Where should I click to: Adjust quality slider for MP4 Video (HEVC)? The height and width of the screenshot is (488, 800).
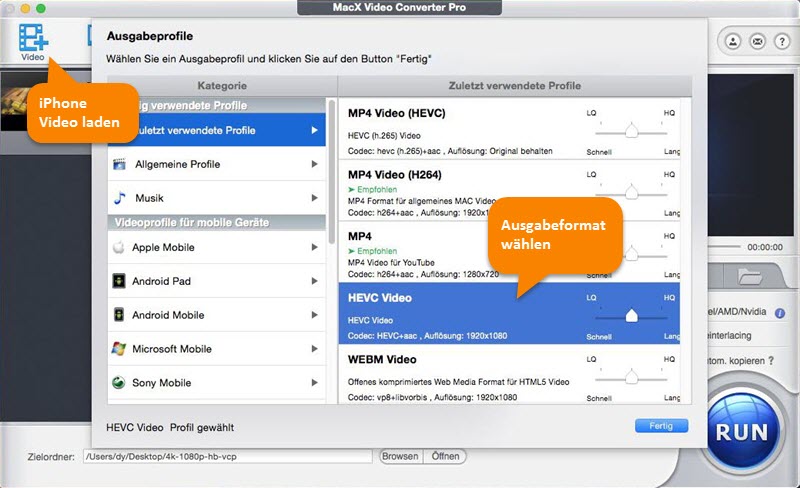pos(632,131)
